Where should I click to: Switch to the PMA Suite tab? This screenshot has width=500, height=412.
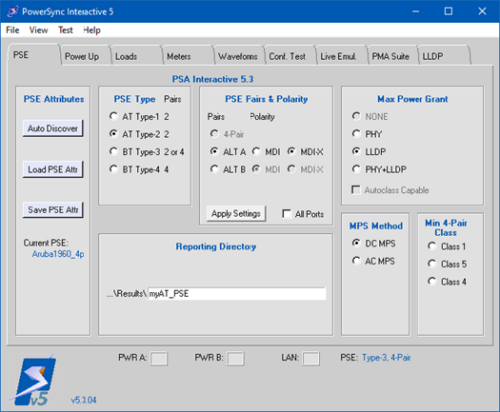[393, 56]
